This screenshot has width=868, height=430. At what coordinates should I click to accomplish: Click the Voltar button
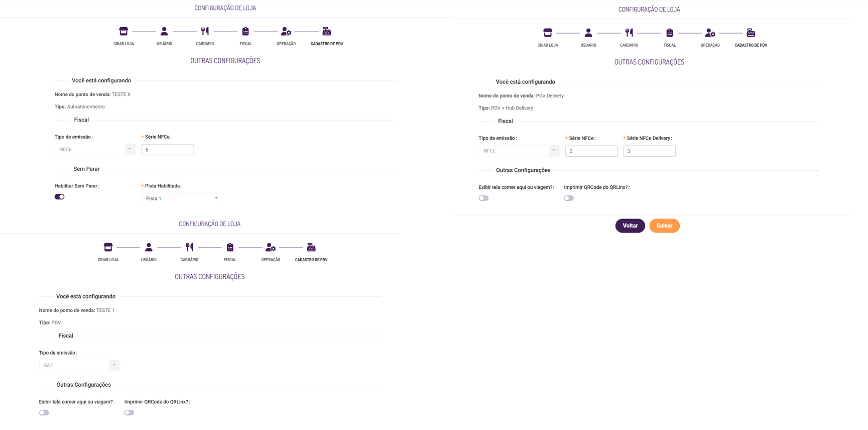tap(630, 226)
